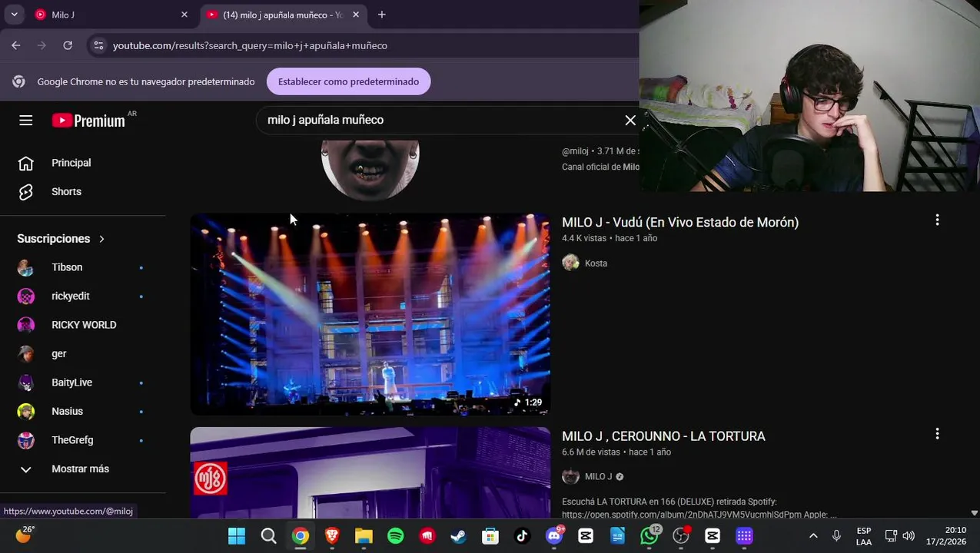The image size is (980, 553).
Task: Open Steam from the taskbar
Action: click(x=458, y=535)
